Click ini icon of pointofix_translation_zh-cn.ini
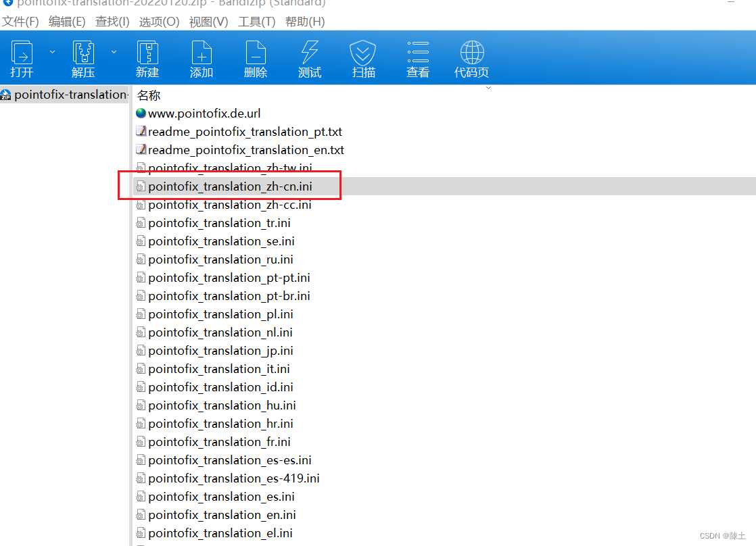The height and width of the screenshot is (546, 756). click(x=141, y=186)
